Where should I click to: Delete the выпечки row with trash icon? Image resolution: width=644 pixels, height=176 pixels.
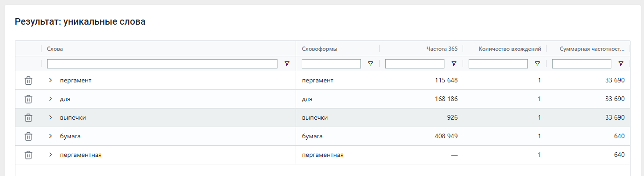28,118
